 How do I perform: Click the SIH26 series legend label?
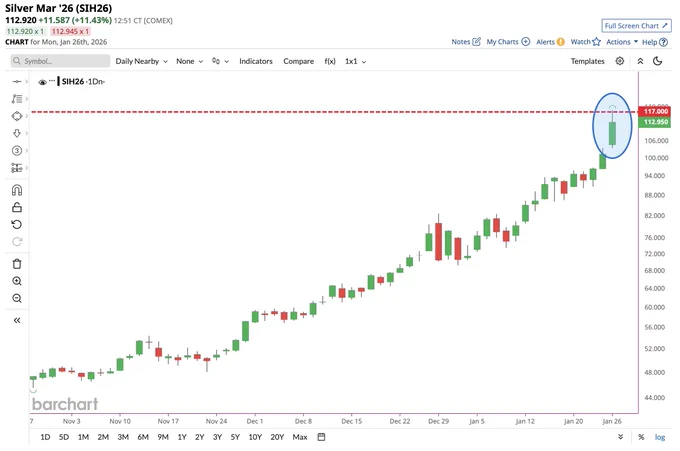point(72,82)
